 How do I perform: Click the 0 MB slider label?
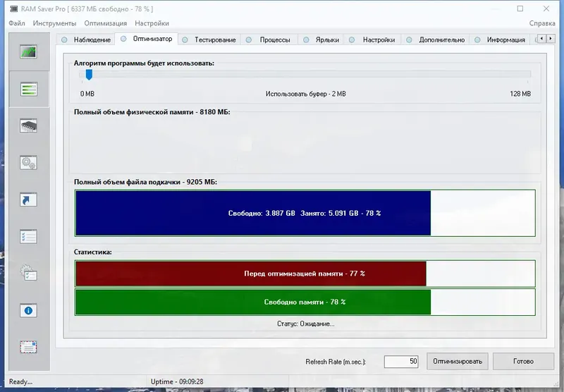click(x=87, y=94)
